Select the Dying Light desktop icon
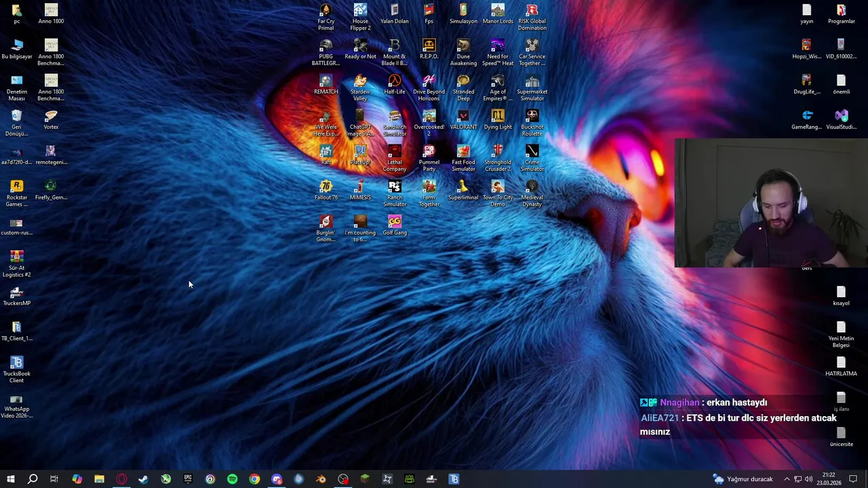Screen dimensions: 868x488 pos(498,119)
